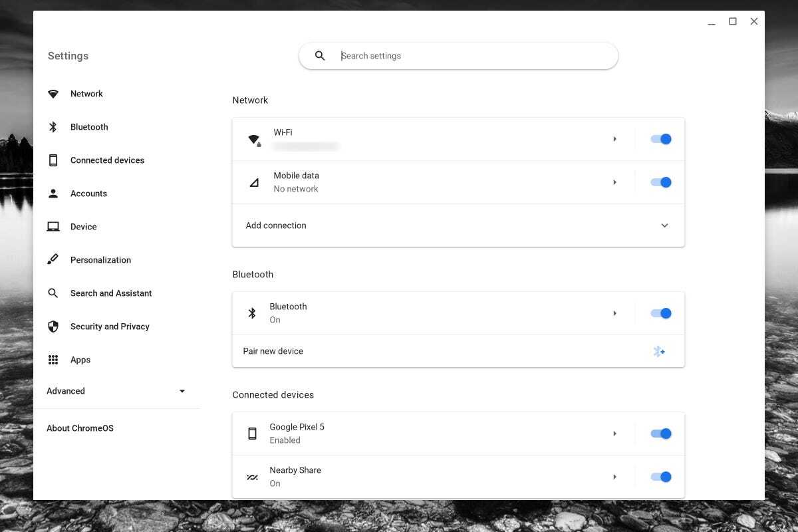
Task: Expand the Add connection chevron
Action: click(x=664, y=225)
